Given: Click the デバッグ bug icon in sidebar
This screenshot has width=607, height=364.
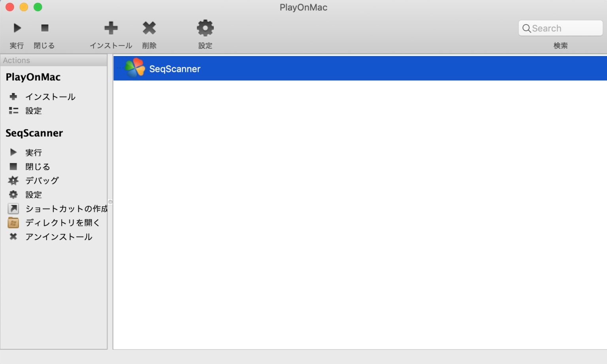Looking at the screenshot, I should [x=13, y=180].
